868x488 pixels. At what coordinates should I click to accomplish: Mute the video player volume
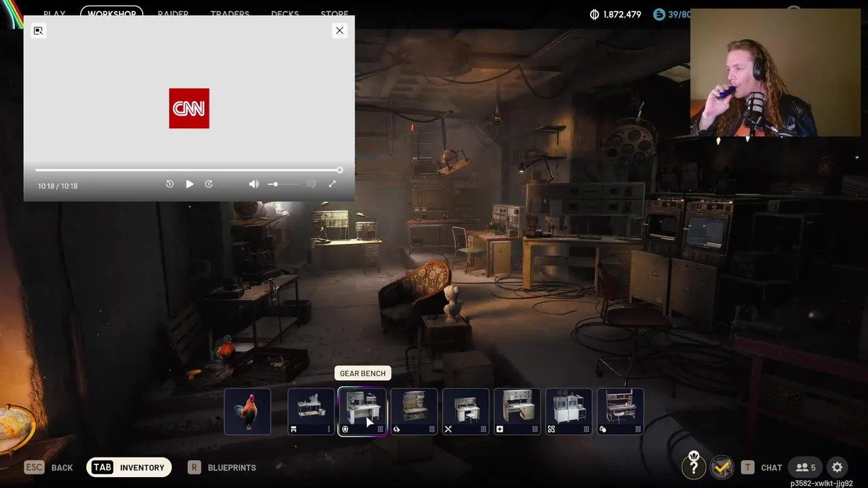(x=254, y=184)
